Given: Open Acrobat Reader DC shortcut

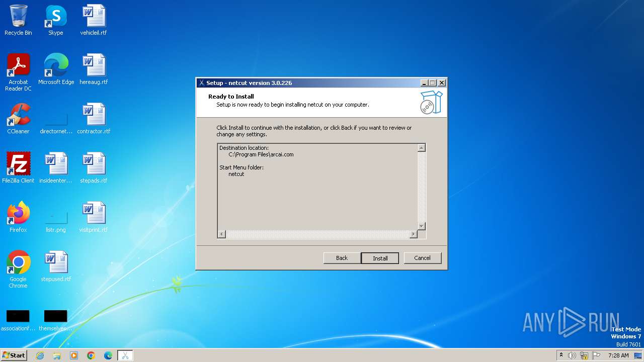Looking at the screenshot, I should (x=18, y=72).
